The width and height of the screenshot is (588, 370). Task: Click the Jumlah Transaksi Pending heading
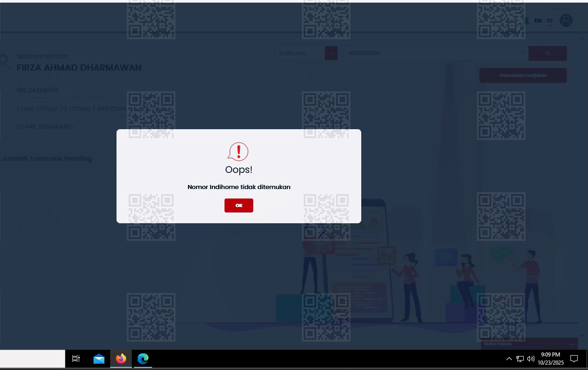[x=47, y=158]
